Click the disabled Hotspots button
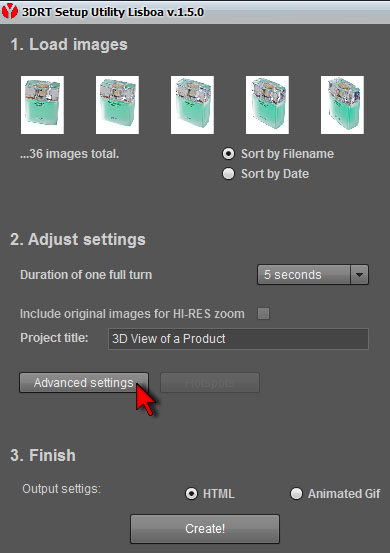The width and height of the screenshot is (390, 553). pos(210,383)
